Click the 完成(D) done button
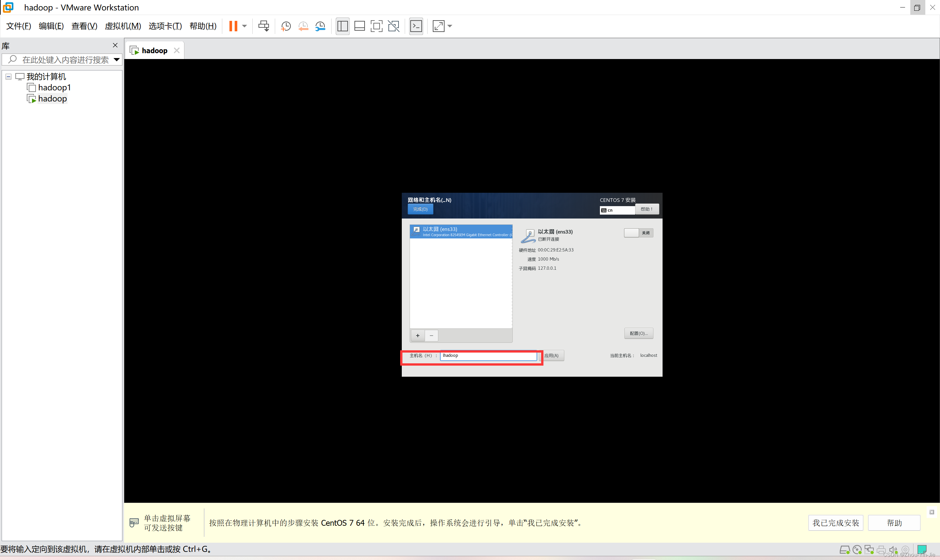Viewport: 940px width, 560px height. 420,209
